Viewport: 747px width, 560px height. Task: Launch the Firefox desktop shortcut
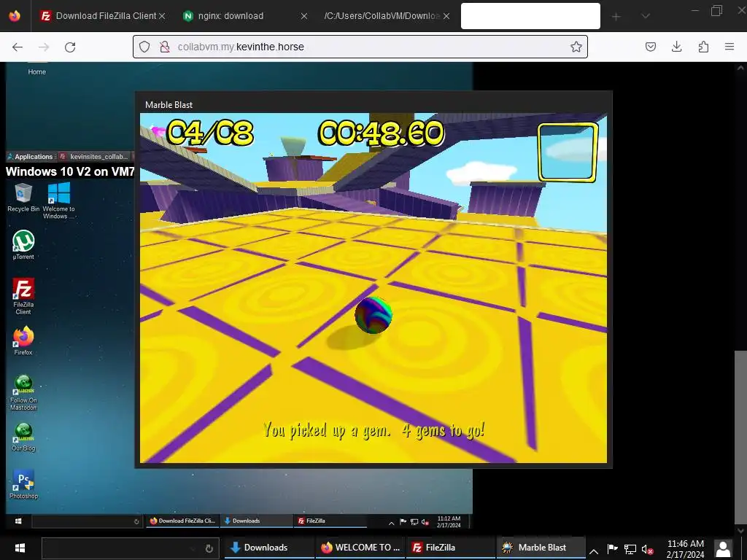[23, 341]
